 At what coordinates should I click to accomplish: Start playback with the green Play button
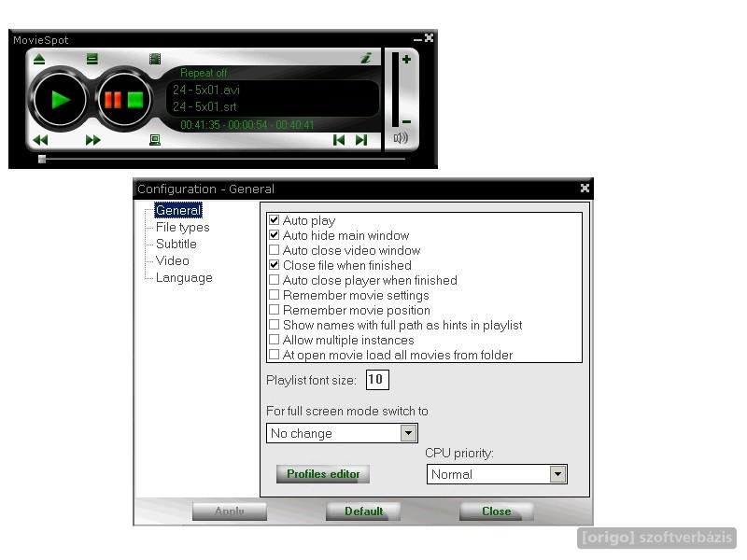(61, 100)
